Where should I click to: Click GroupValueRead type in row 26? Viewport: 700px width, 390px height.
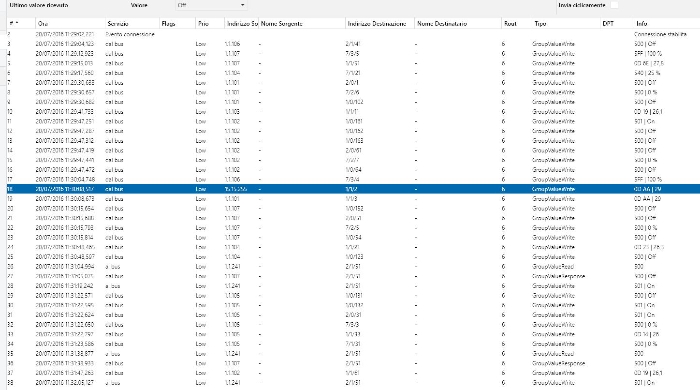coord(553,266)
